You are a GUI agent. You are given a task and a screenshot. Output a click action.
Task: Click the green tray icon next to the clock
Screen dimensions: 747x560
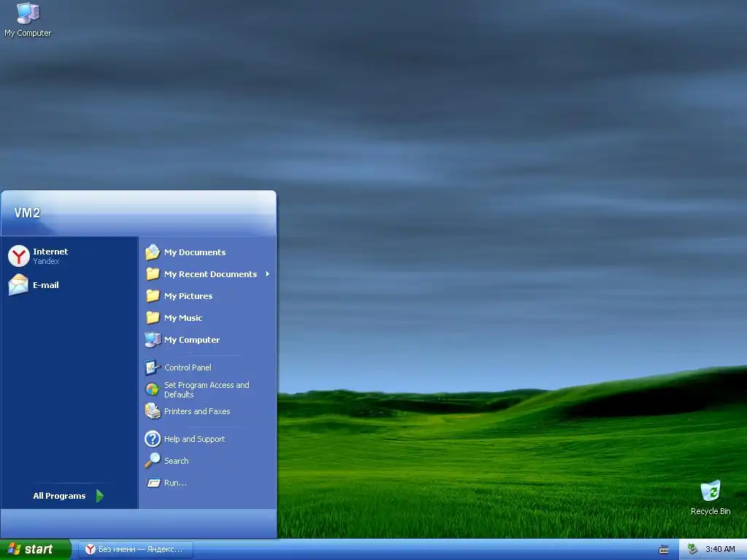[693, 549]
